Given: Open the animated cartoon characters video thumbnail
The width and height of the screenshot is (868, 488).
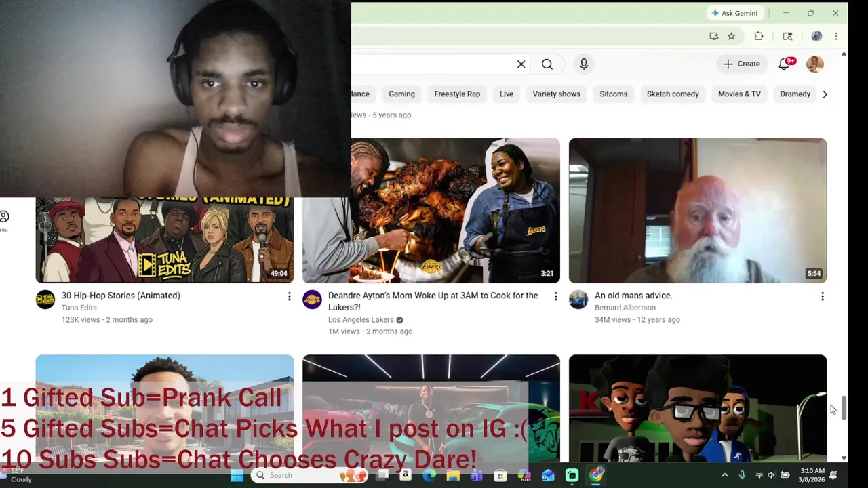Looking at the screenshot, I should pyautogui.click(x=698, y=408).
